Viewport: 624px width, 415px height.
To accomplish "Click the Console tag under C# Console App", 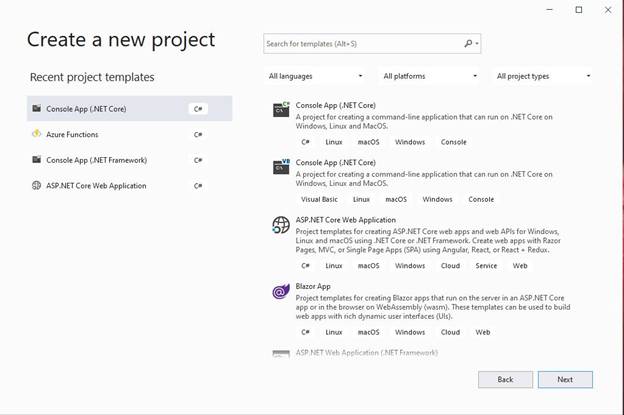I will pyautogui.click(x=453, y=142).
